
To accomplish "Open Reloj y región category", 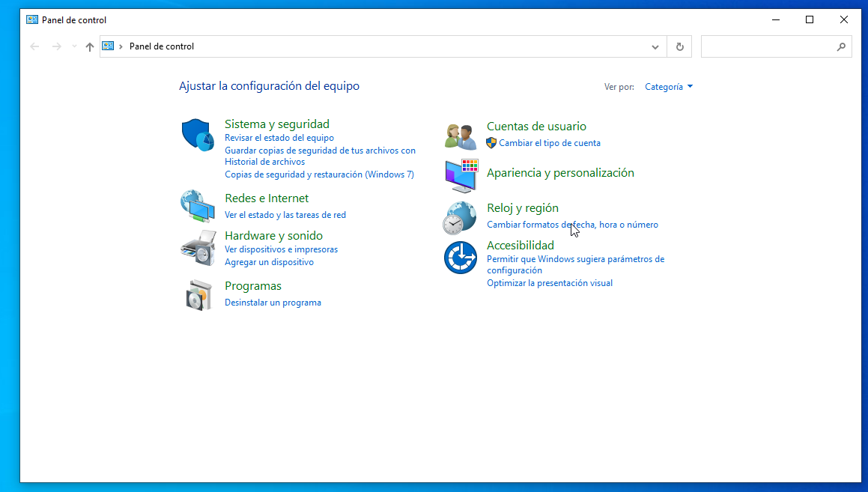I will 523,208.
